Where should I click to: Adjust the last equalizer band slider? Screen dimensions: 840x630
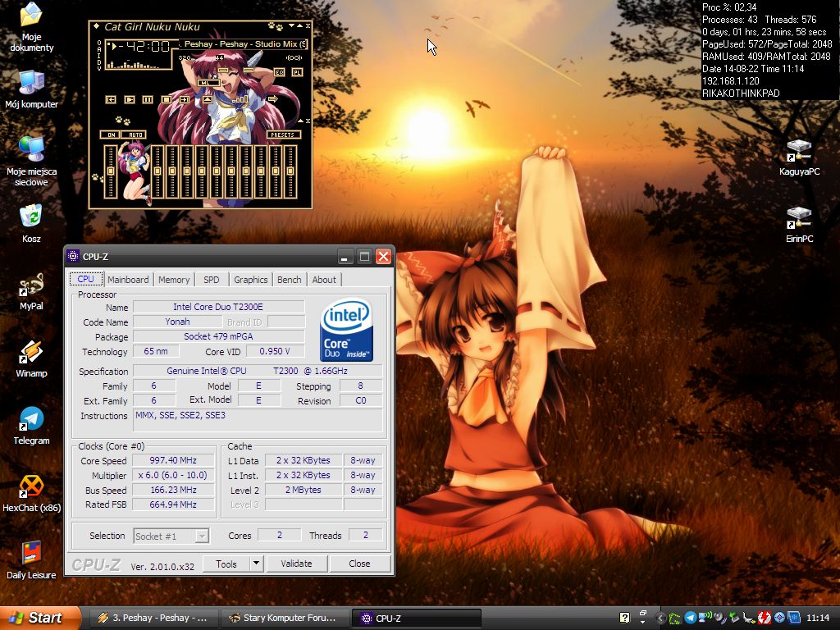(290, 171)
